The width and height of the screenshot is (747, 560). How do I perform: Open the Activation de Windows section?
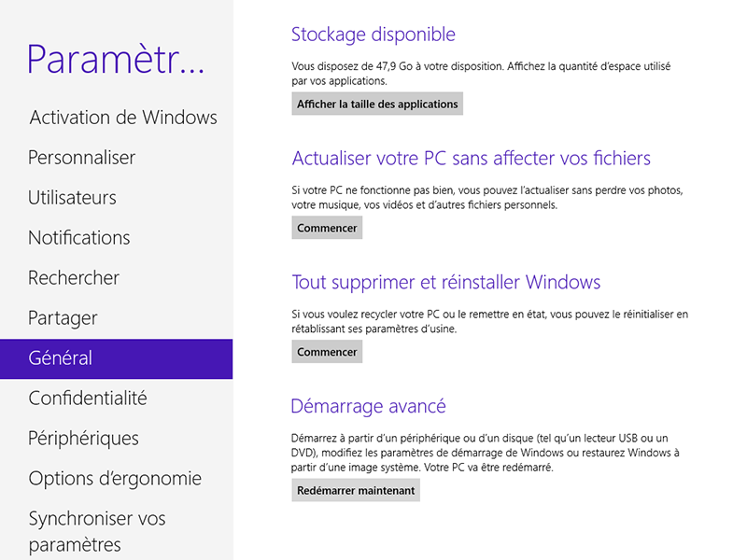123,118
